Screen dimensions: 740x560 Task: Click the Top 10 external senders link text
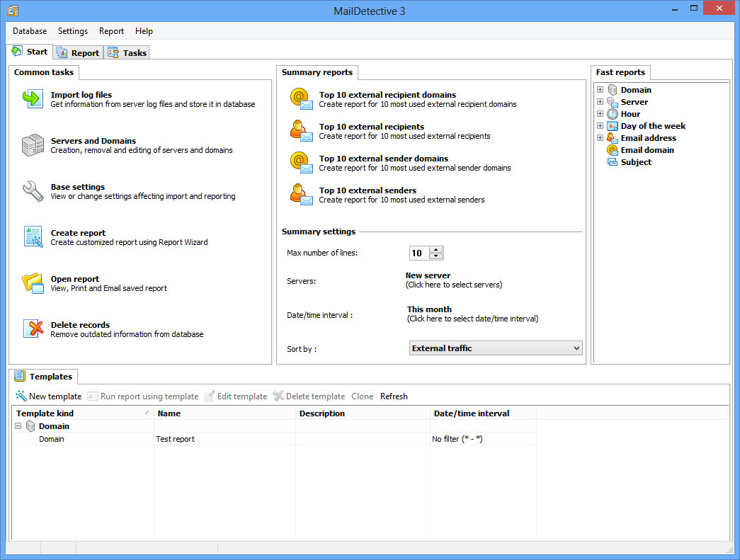click(x=368, y=190)
